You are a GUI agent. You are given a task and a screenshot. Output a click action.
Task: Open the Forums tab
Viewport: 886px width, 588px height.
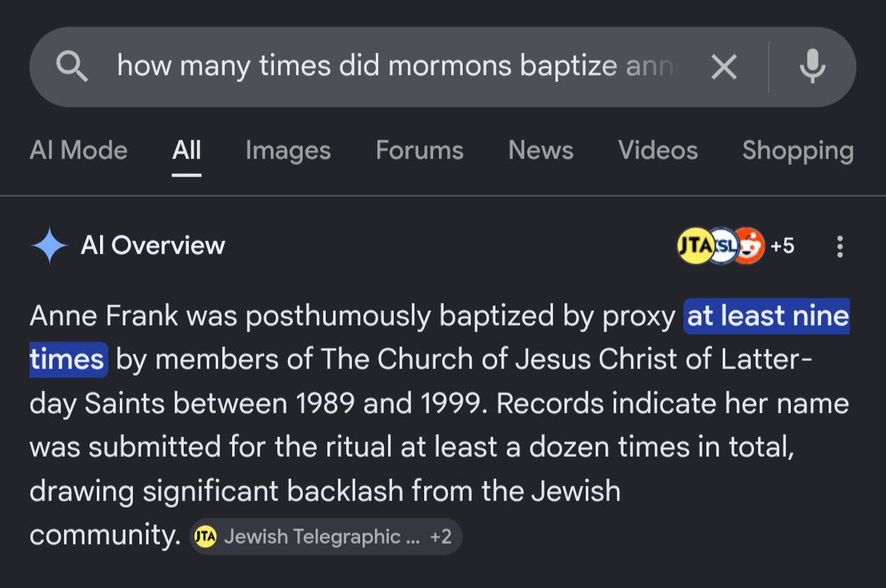coord(420,150)
